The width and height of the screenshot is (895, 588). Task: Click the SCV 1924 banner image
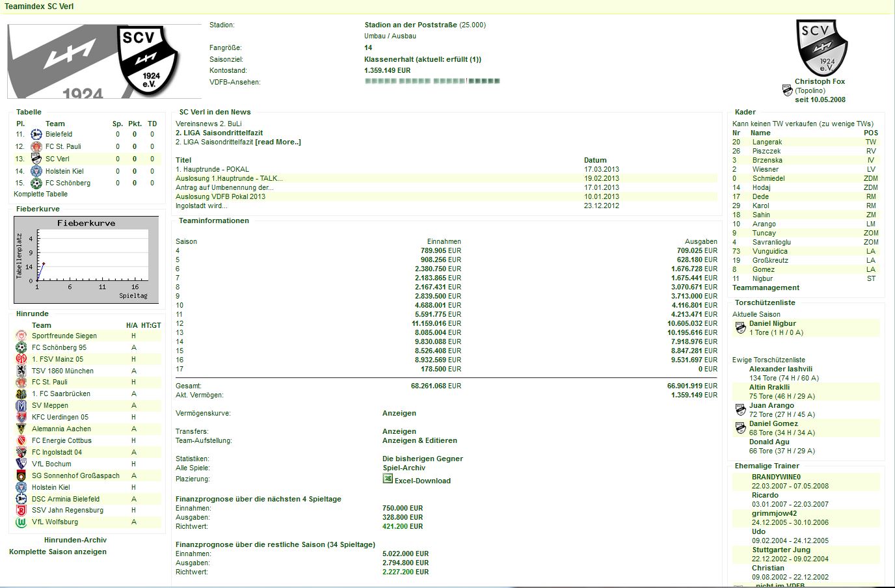click(105, 61)
